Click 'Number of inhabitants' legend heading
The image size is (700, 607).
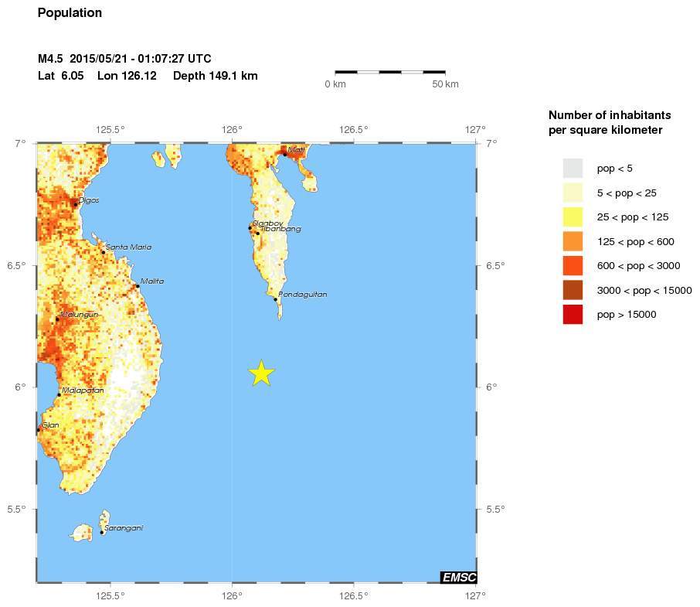(609, 115)
